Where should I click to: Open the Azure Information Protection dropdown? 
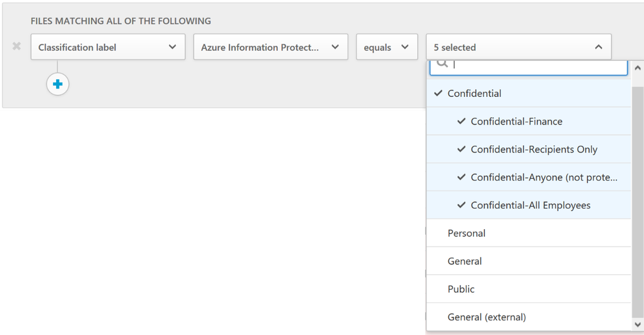coord(271,47)
